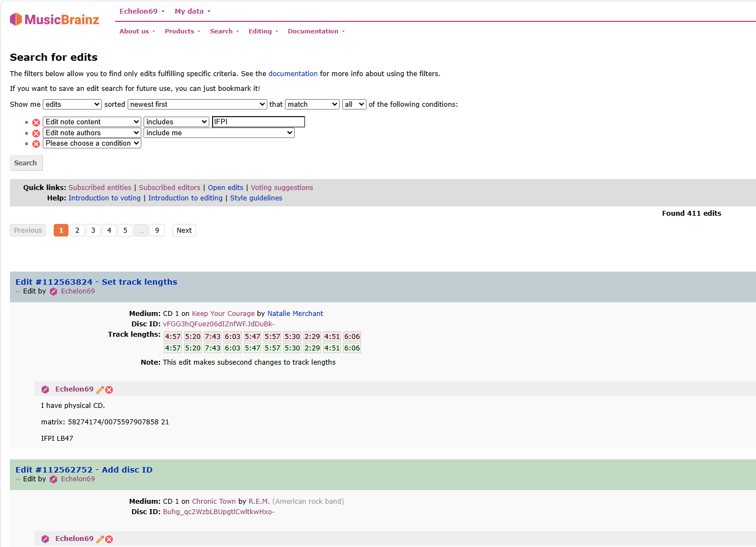Click the current page 1 button

tap(61, 231)
